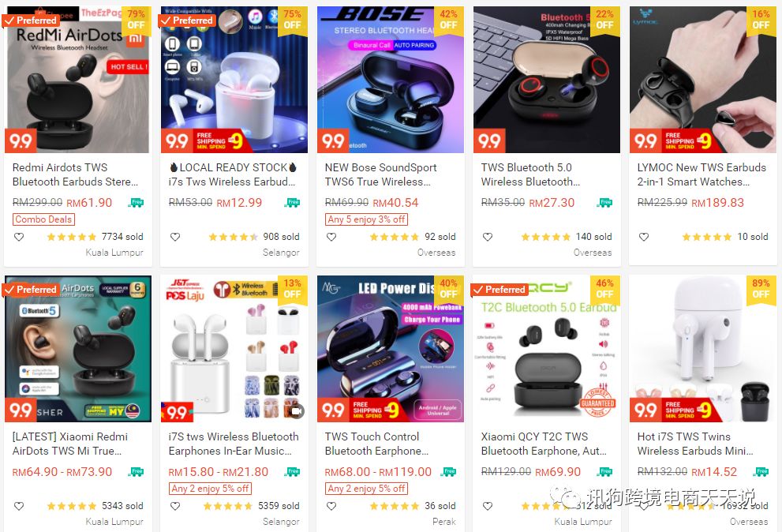Click video badge on i7S earphones image
782x532 pixels.
pos(296,410)
